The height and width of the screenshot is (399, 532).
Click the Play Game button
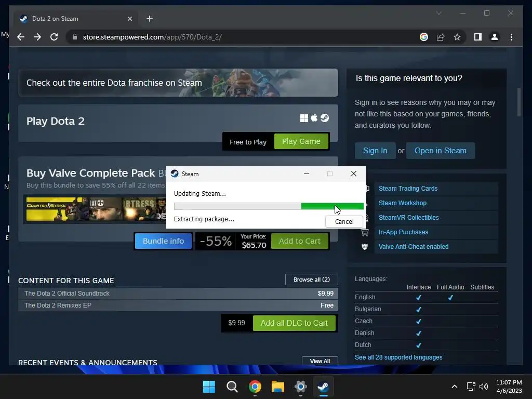[301, 141]
